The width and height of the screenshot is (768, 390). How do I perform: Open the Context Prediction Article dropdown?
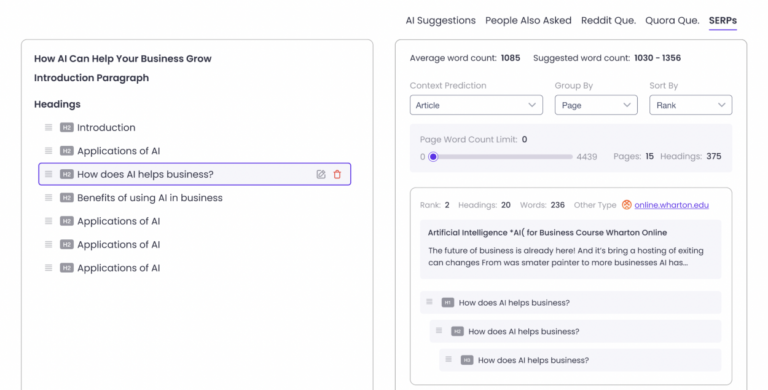click(476, 105)
